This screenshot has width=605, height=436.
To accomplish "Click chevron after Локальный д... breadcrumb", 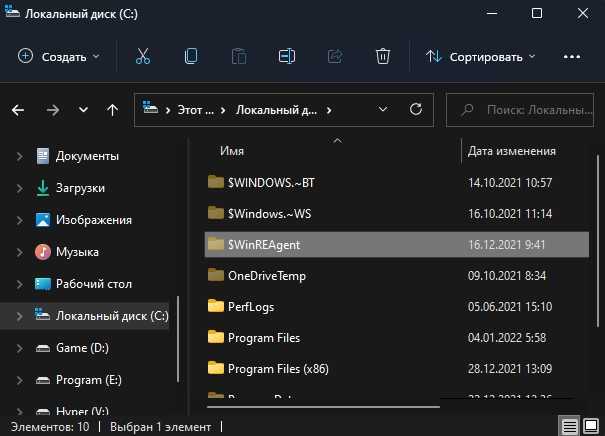I will (x=329, y=110).
